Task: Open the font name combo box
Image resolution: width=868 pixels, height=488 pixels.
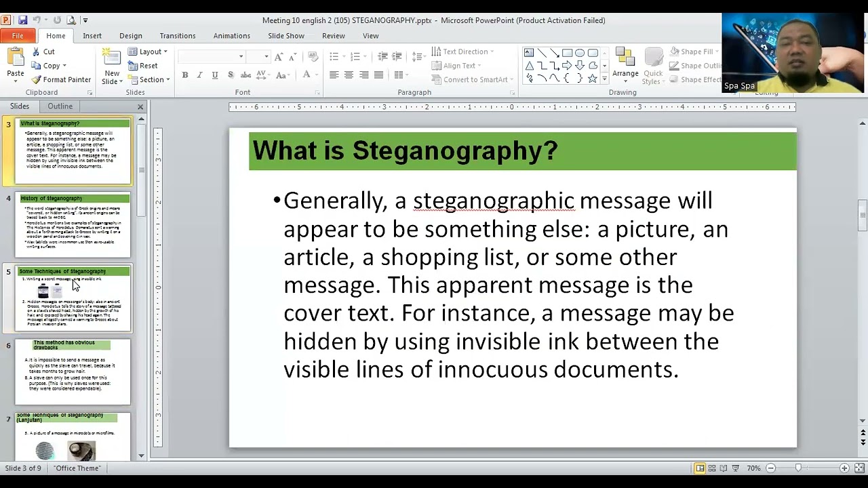Action: click(211, 57)
